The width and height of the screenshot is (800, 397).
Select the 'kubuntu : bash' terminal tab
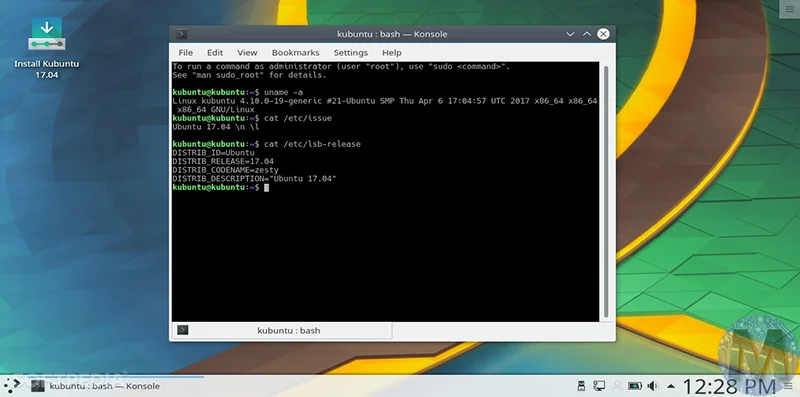coord(282,330)
